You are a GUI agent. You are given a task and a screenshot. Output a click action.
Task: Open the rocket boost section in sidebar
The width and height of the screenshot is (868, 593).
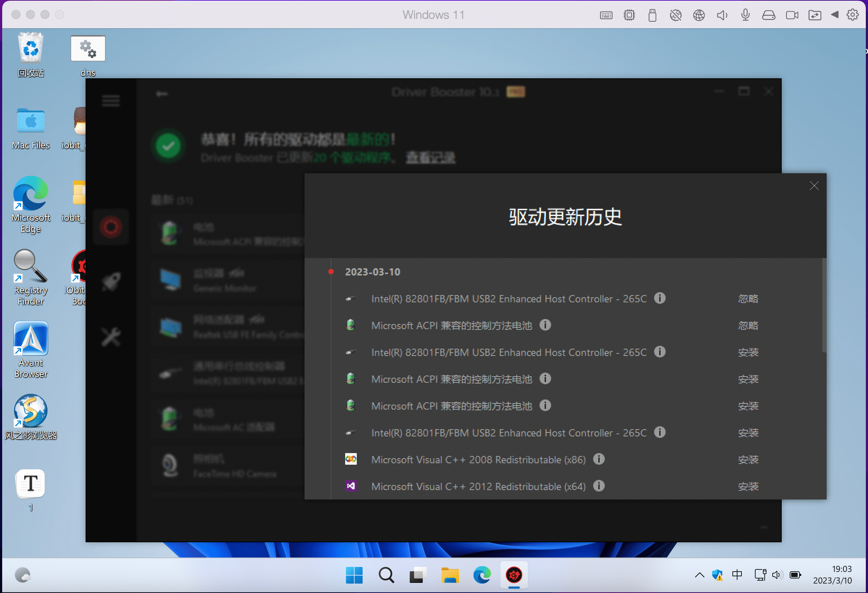(111, 281)
